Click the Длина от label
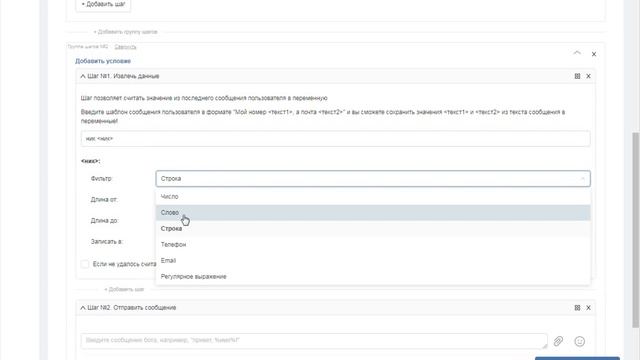Viewport: 640px width, 360px height. tap(104, 200)
